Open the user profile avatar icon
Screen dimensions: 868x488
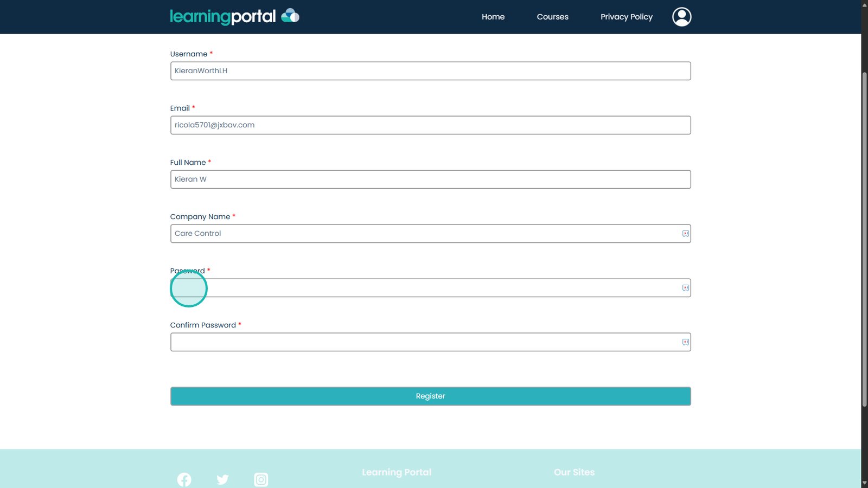[681, 17]
